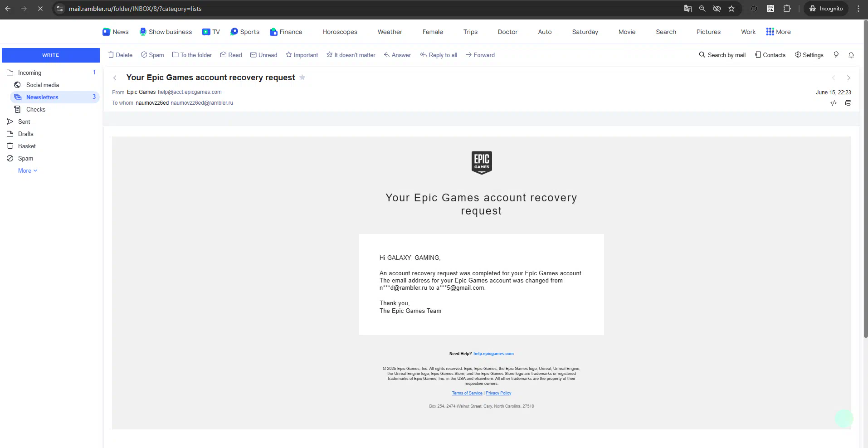
Task: Click the lightbulb icon in toolbar
Action: coord(836,55)
